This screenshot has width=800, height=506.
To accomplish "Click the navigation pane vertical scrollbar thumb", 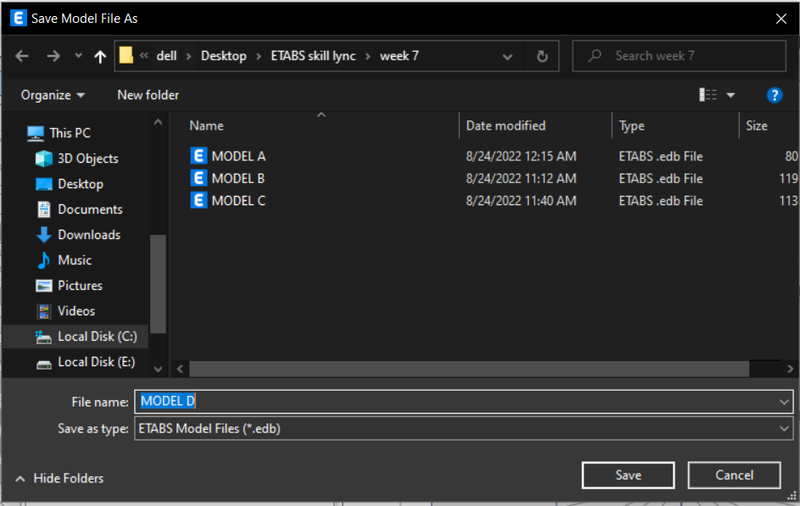I will [x=158, y=283].
